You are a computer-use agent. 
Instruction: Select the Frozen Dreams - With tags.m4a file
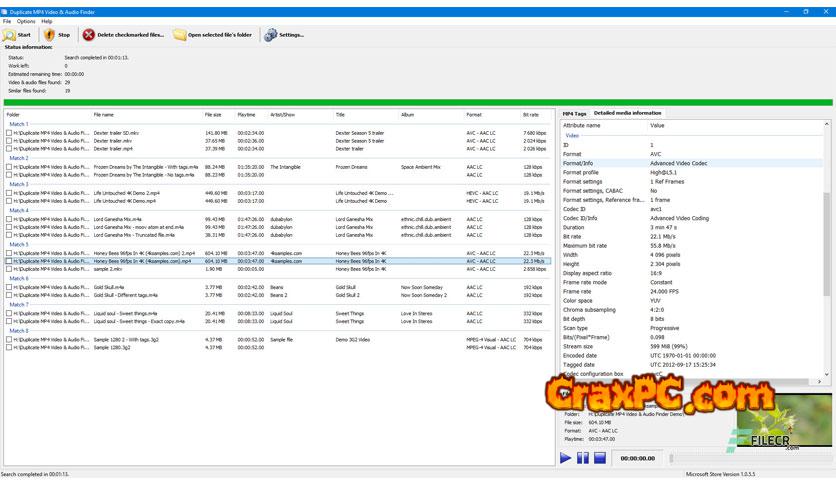point(277,167)
